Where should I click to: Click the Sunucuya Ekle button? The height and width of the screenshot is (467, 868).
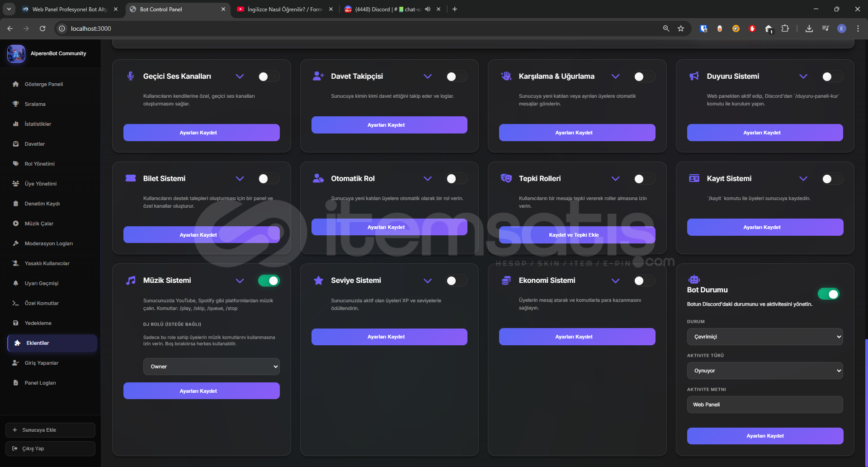coord(50,430)
